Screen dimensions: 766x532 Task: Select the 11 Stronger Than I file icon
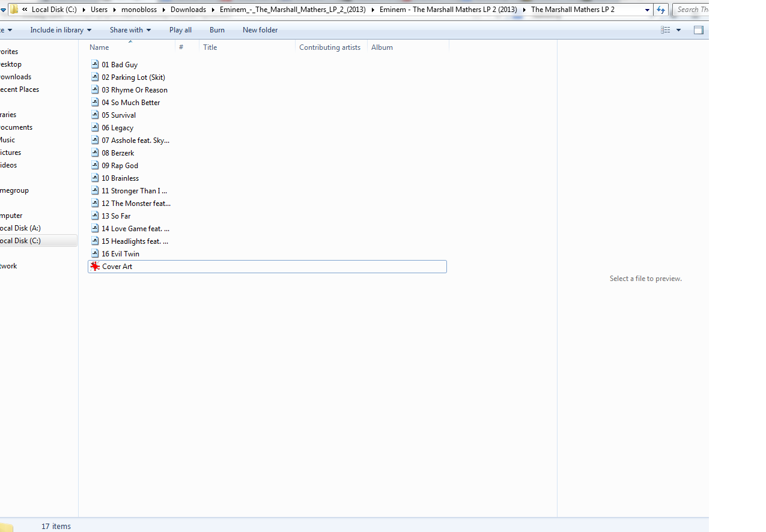[x=95, y=190]
